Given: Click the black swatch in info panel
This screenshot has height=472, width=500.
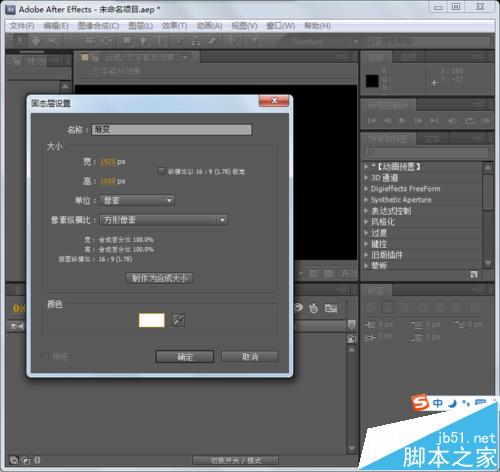Looking at the screenshot, I should (x=372, y=81).
